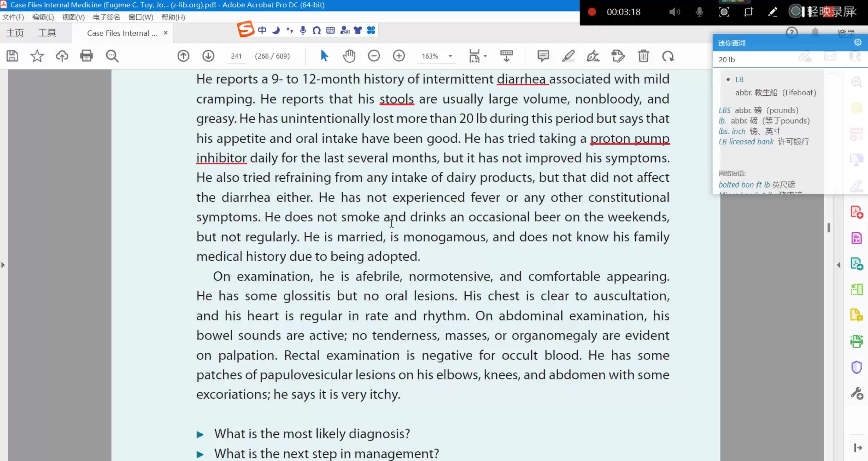Open the protect shield sidebar tool
The image size is (868, 461).
(856, 367)
